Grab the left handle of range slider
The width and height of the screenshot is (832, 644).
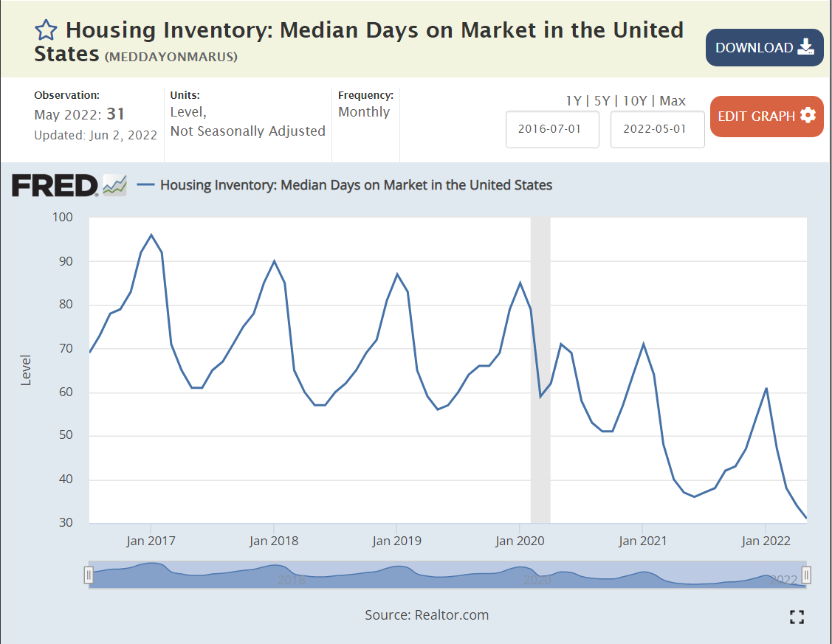(89, 575)
